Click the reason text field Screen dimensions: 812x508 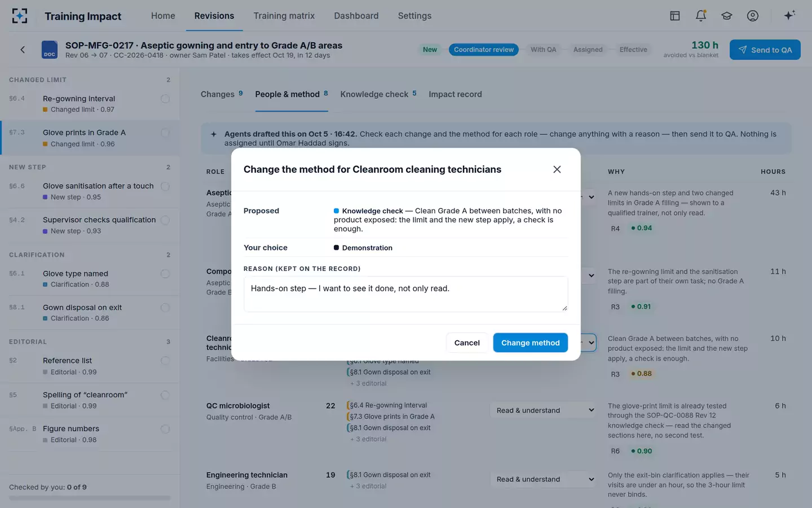[406, 294]
